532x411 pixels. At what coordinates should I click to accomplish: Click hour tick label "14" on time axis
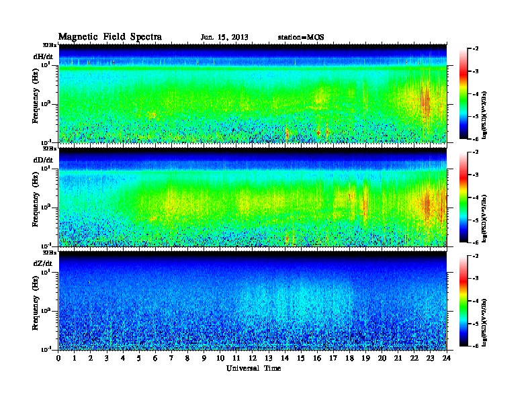(285, 359)
